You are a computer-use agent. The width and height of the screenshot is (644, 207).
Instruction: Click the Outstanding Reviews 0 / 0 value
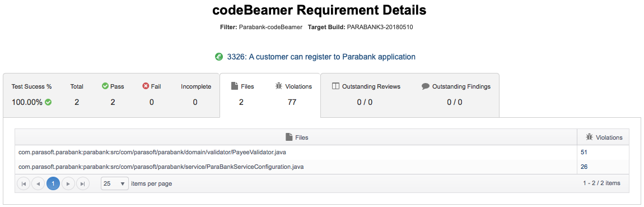pos(365,102)
